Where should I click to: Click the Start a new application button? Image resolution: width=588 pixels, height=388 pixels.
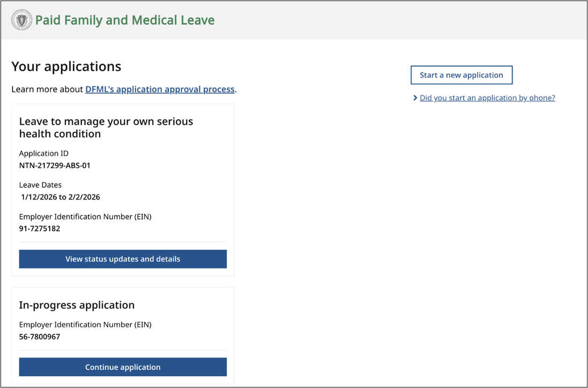point(461,75)
